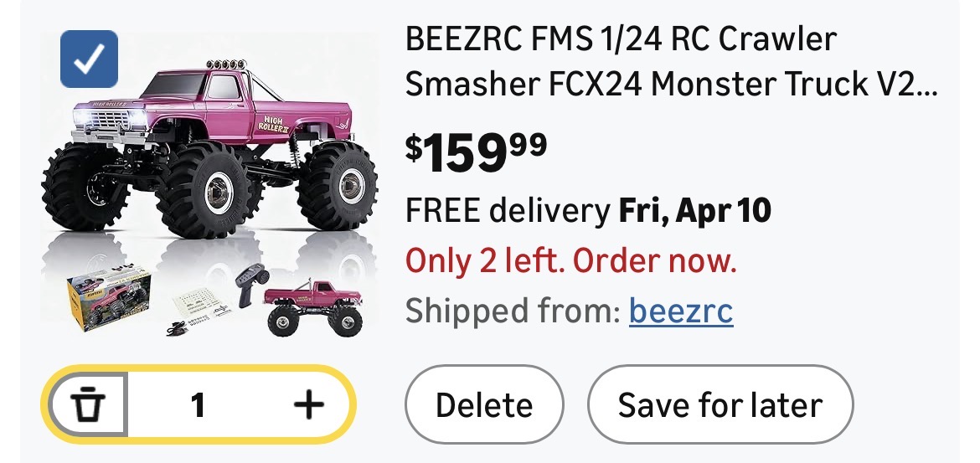This screenshot has height=463, width=980.
Task: Select the quantity value 1
Action: point(198,406)
